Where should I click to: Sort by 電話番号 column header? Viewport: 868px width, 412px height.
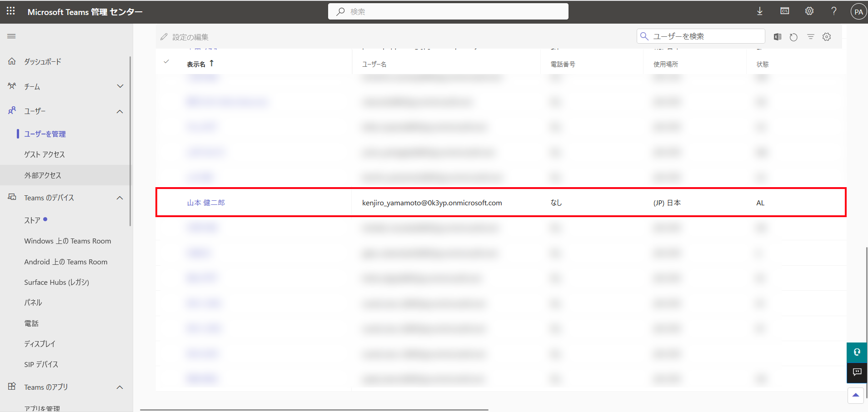[x=563, y=64]
